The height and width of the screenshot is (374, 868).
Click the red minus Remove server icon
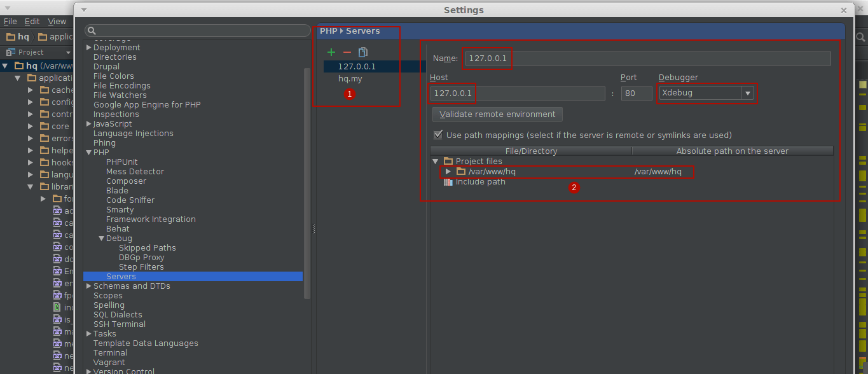tap(347, 52)
